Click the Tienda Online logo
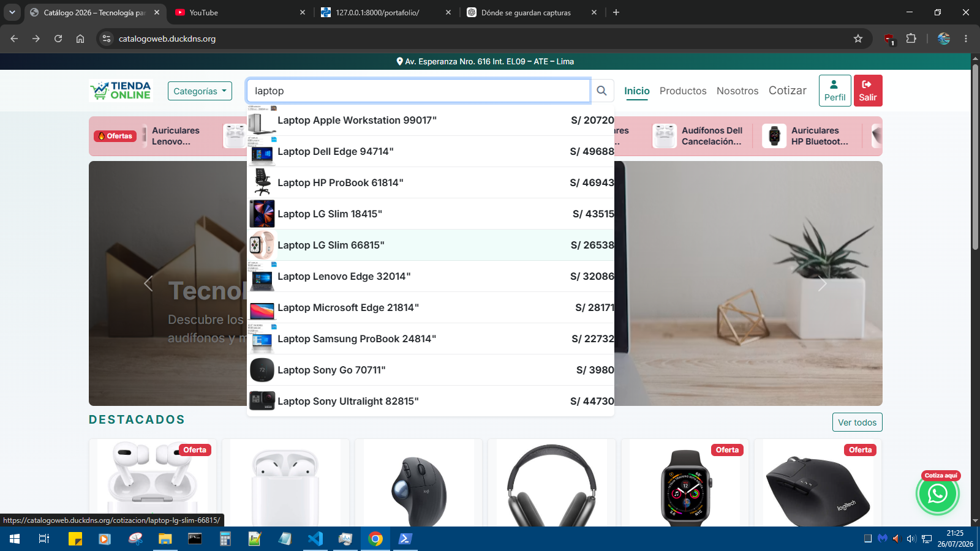Image resolution: width=980 pixels, height=551 pixels. tap(121, 91)
